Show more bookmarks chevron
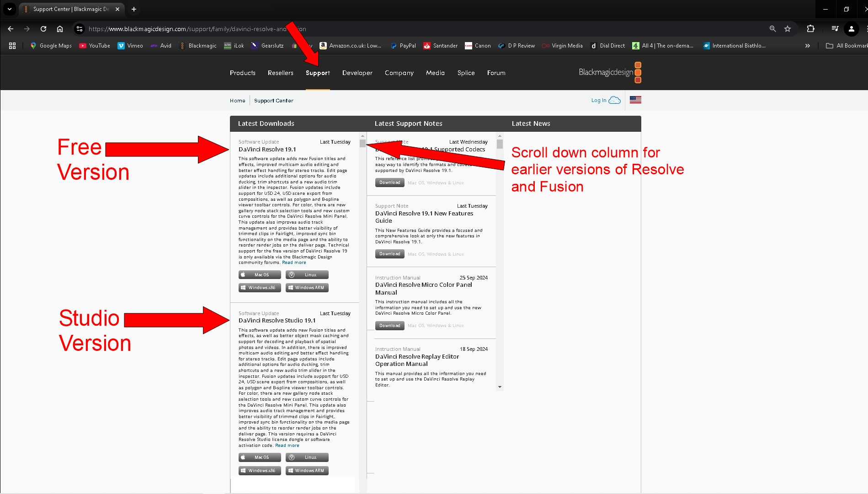This screenshot has width=868, height=494. (807, 46)
